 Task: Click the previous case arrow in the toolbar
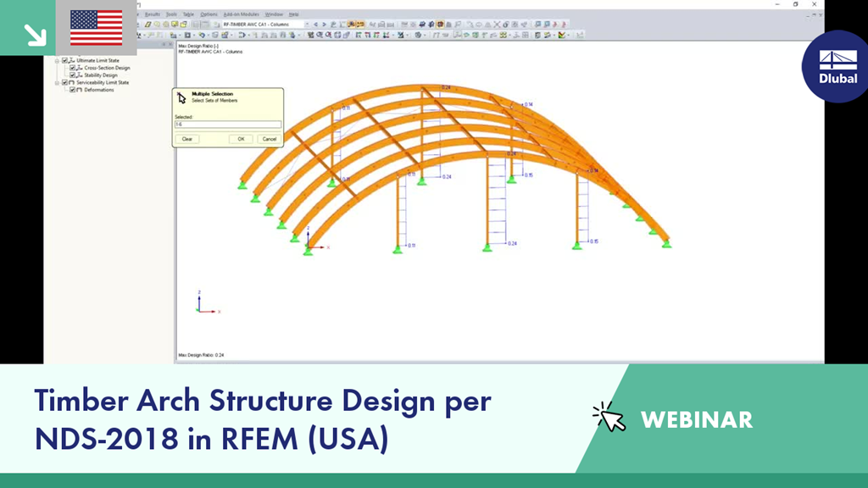coord(315,25)
